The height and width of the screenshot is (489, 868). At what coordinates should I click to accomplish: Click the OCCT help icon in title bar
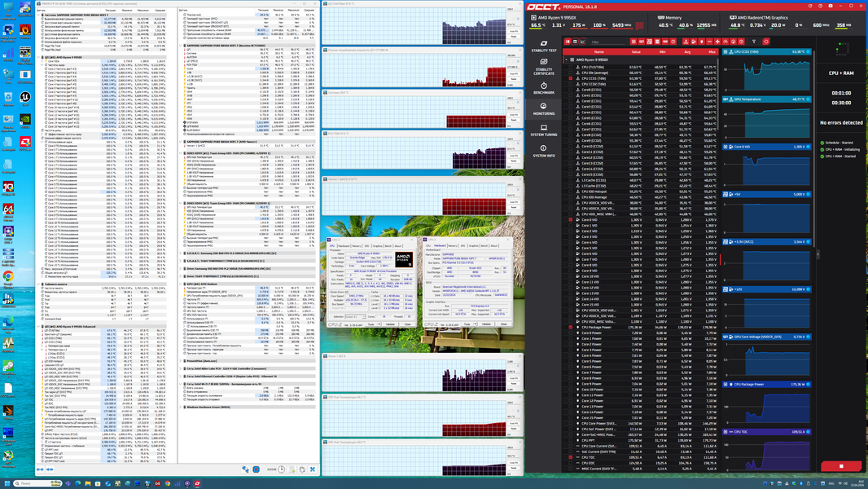(821, 6)
